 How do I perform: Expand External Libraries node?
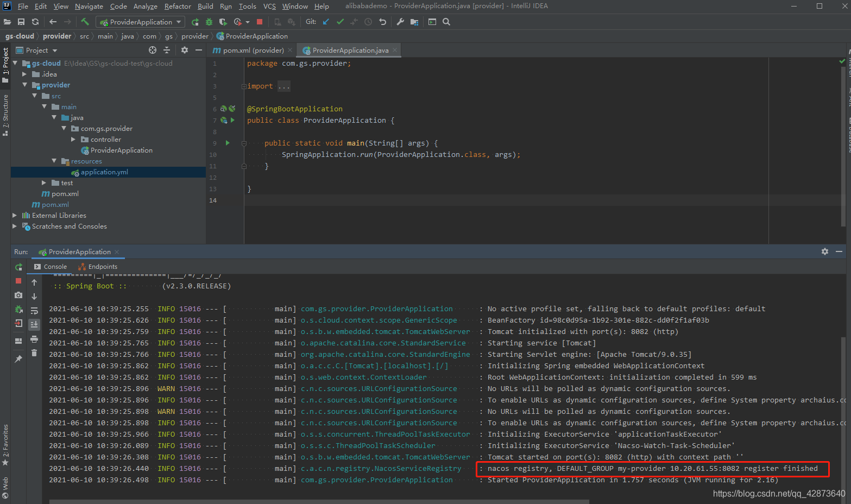point(15,216)
